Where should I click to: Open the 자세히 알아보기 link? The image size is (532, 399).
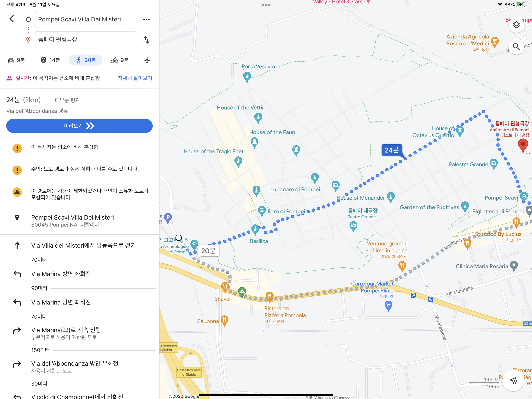pyautogui.click(x=135, y=78)
